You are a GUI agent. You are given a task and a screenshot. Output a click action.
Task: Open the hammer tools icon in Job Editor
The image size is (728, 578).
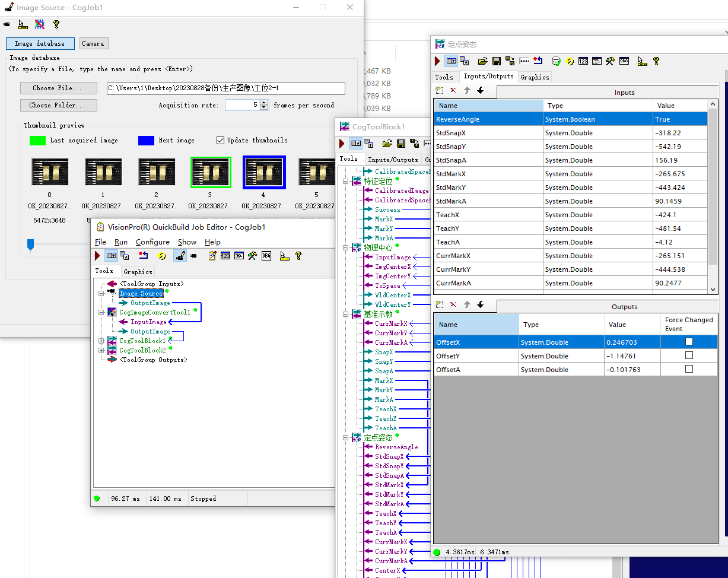coord(252,256)
